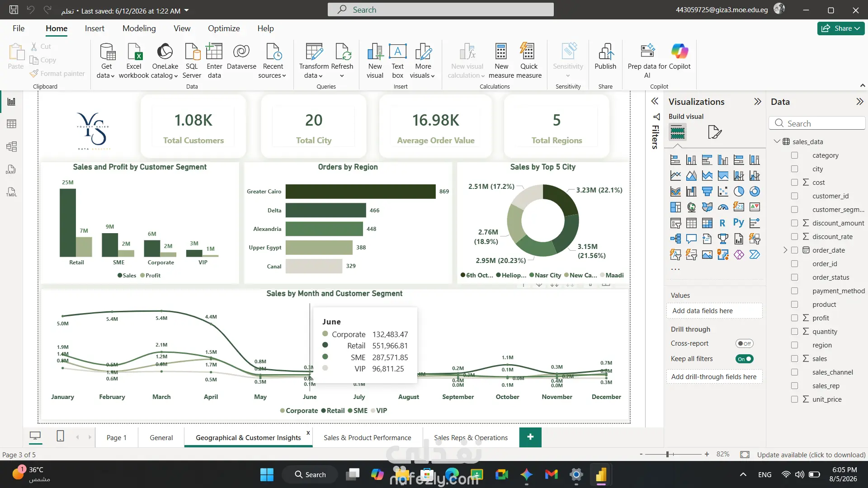Click the Excel workbook data source icon

click(134, 61)
